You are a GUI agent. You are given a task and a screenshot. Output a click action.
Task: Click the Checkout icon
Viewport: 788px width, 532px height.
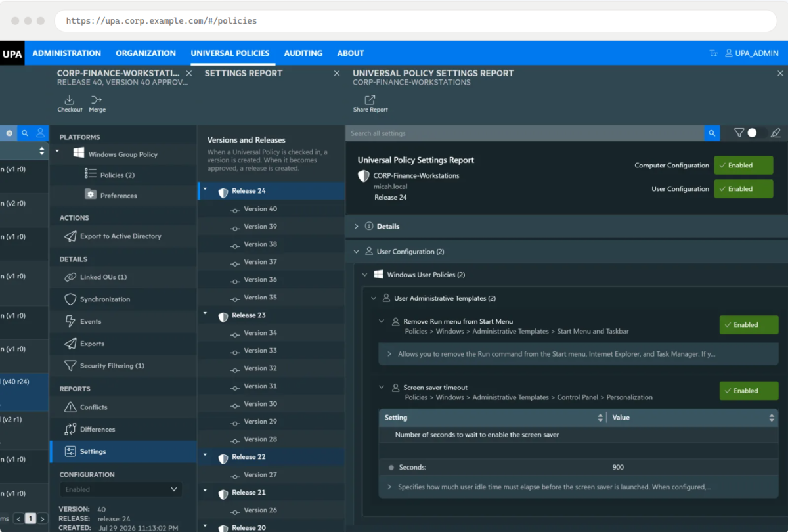pos(70,100)
